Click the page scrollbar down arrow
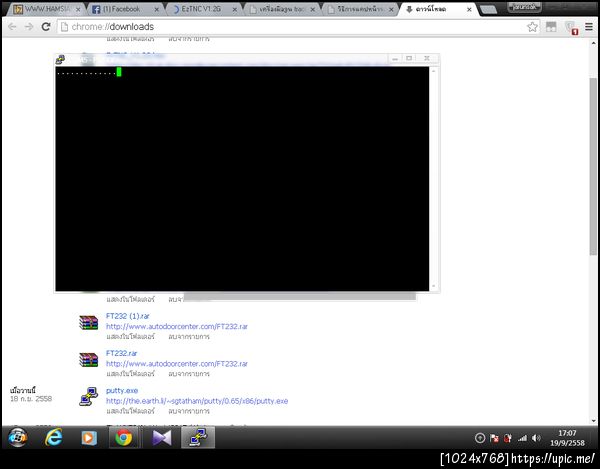This screenshot has width=600, height=469. pyautogui.click(x=593, y=420)
